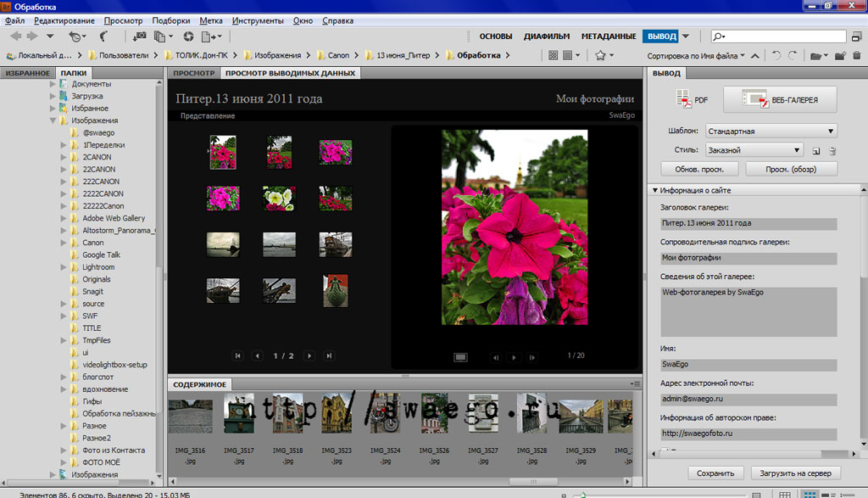Click the thumbnail size slider handle
Screen dimensions: 868x498
[x=583, y=495]
